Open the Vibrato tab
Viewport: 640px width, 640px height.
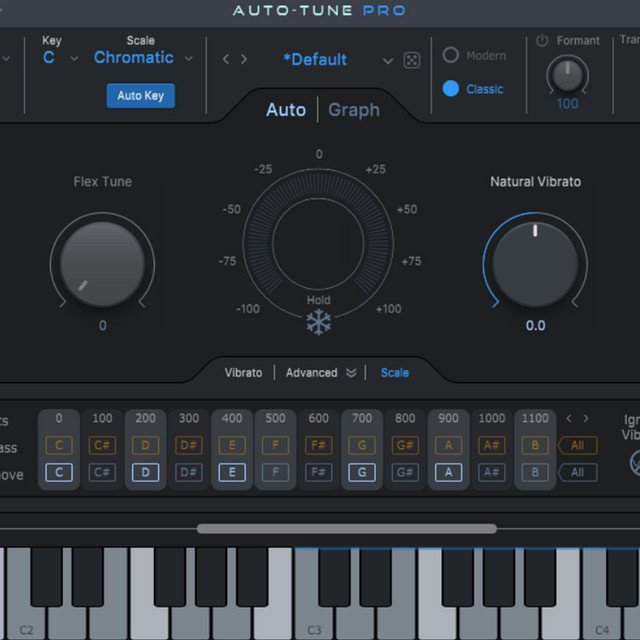coord(243,373)
